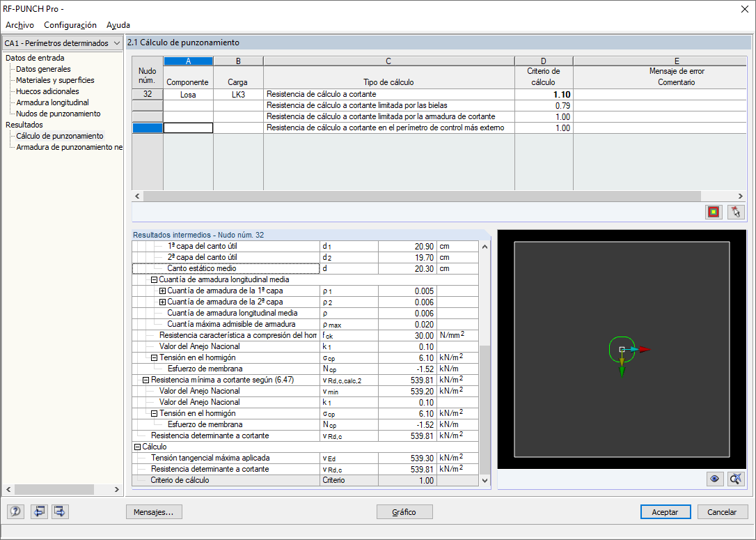Click the Cancelar button
Screen dimensions: 756x540
click(722, 512)
